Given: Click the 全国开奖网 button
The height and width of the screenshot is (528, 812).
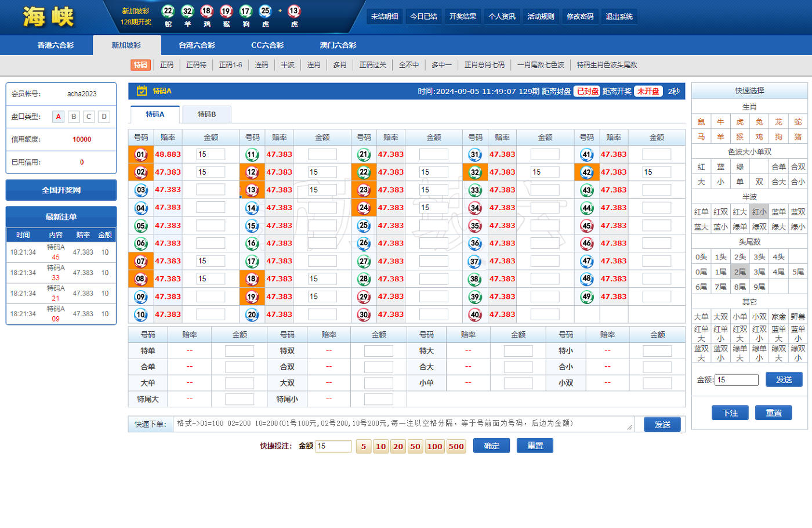Looking at the screenshot, I should point(61,190).
